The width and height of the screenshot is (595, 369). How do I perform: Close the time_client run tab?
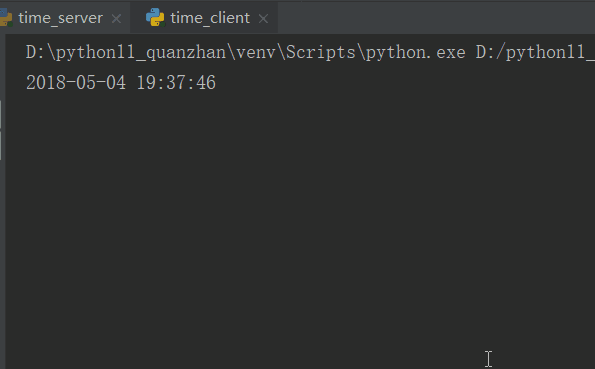coord(263,18)
